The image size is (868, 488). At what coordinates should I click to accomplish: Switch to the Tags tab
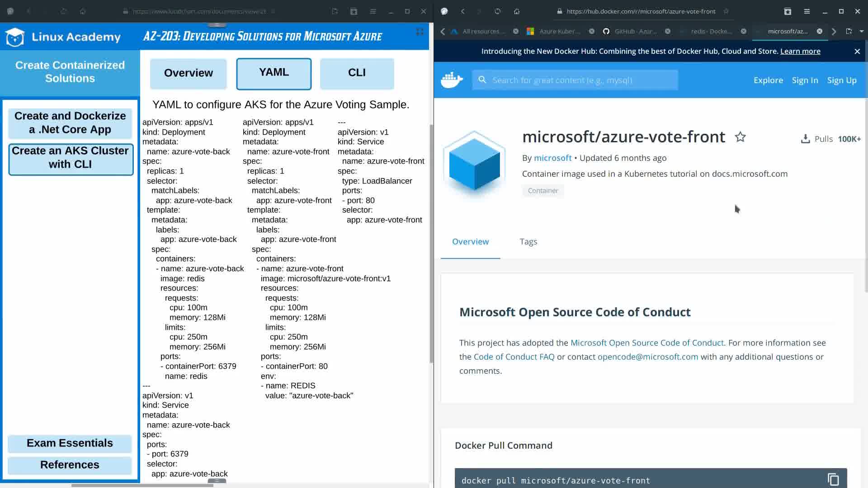(x=528, y=242)
